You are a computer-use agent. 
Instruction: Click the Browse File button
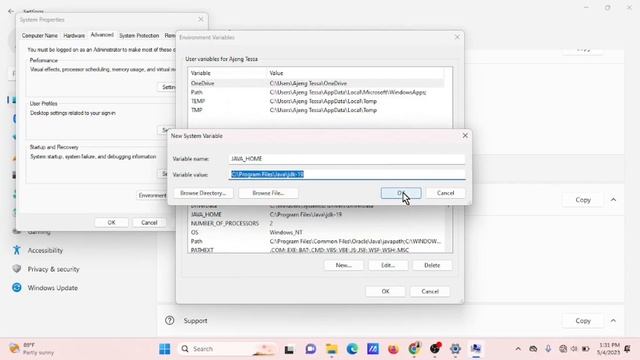[268, 193]
